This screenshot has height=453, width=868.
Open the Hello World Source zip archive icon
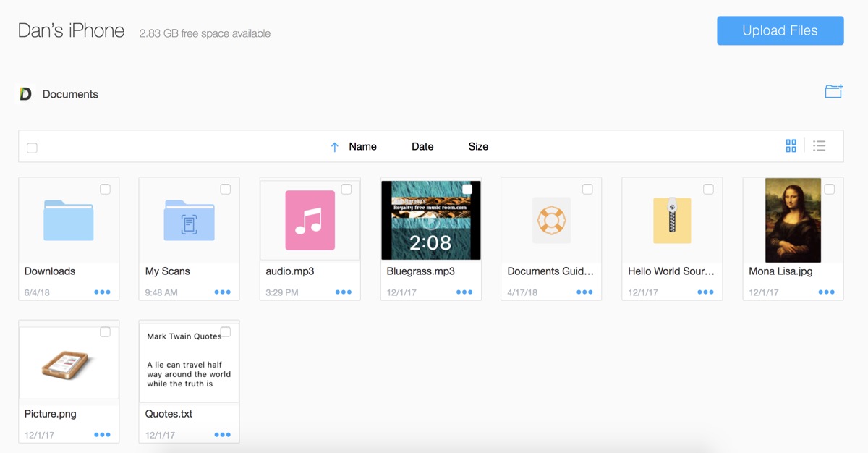(672, 220)
